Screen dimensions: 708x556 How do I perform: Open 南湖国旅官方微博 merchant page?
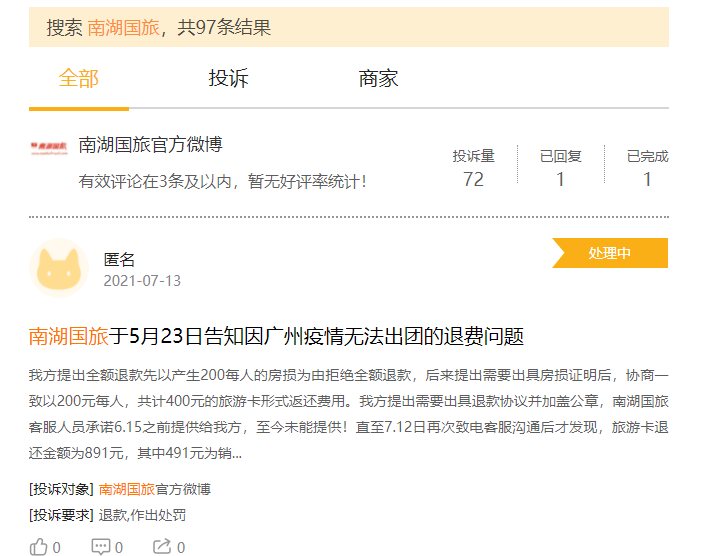point(150,145)
